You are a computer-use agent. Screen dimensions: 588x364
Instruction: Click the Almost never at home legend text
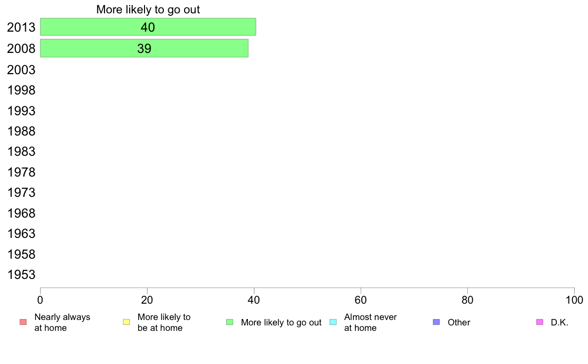371,322
